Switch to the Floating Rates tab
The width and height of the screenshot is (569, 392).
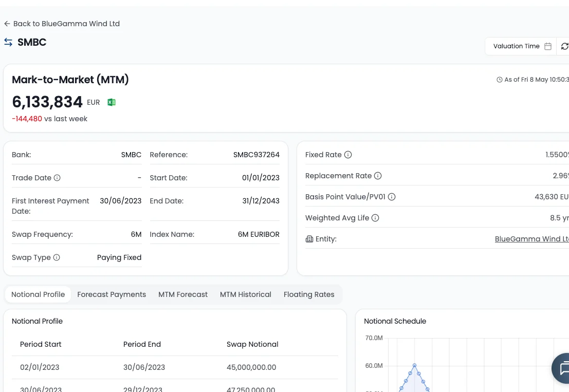(x=309, y=294)
